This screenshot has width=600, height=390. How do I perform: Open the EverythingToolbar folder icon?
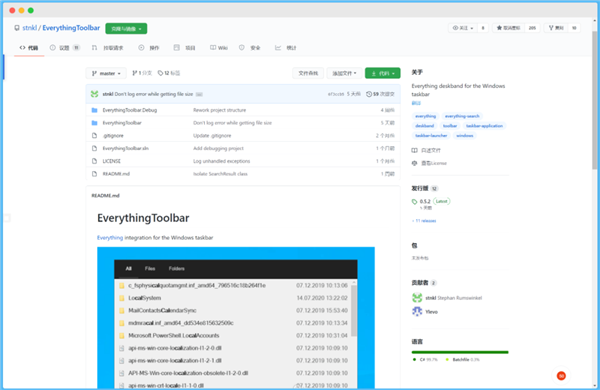(95, 123)
